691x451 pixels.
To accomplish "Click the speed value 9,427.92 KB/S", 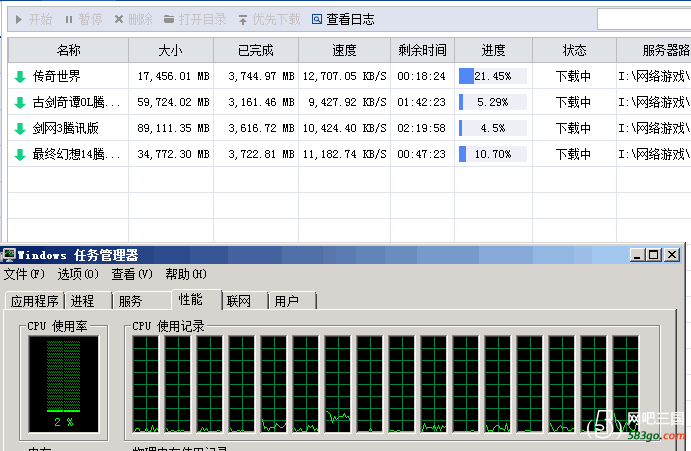I will (347, 102).
